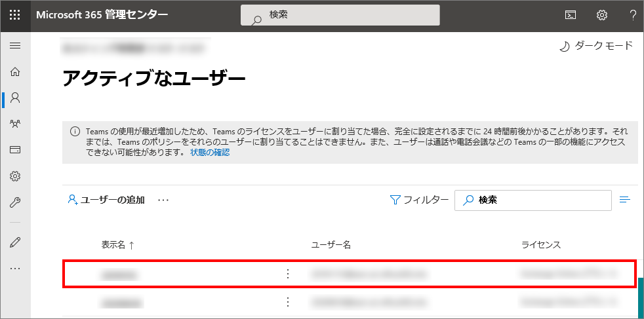Open Billing card icon in sidebar

pyautogui.click(x=15, y=149)
